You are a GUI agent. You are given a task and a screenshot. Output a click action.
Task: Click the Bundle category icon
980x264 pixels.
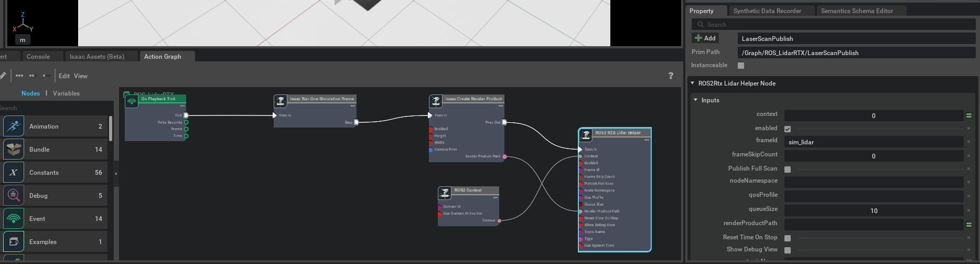[14, 150]
